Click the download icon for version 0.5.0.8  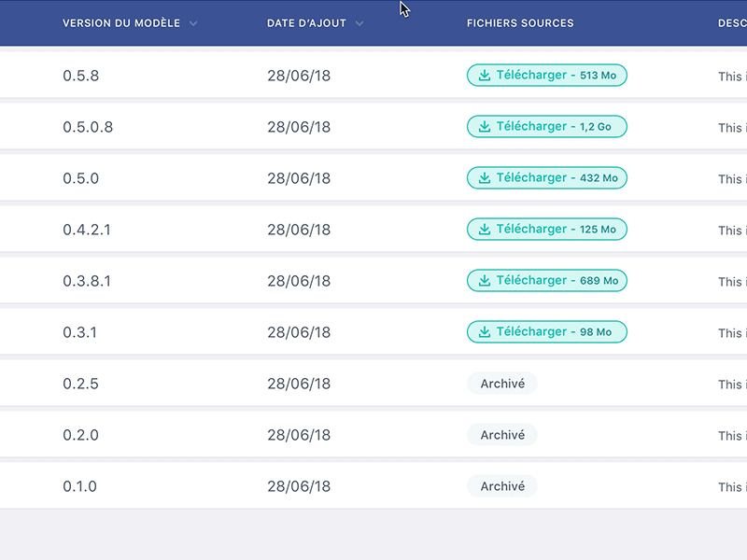point(485,126)
